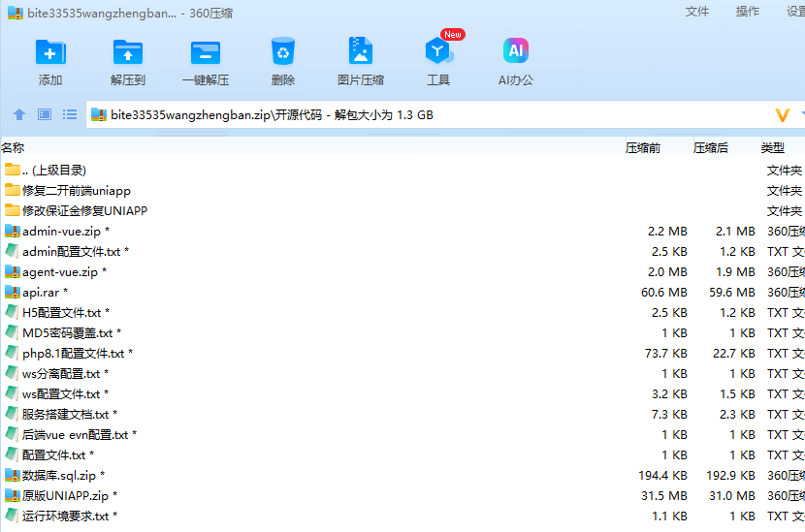This screenshot has height=532, width=805.
Task: Click the 1.1 KB size of 运行环境要求.txt
Action: [x=669, y=516]
